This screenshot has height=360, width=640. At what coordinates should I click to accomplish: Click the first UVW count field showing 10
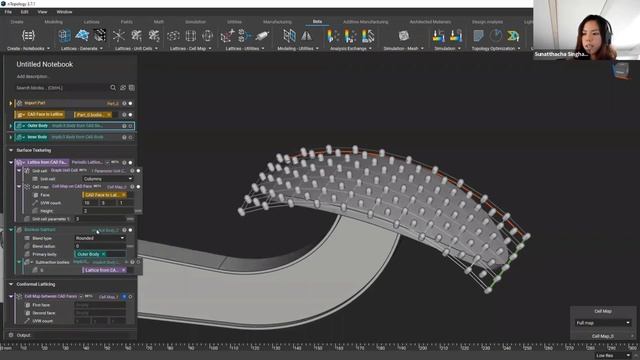click(91, 203)
